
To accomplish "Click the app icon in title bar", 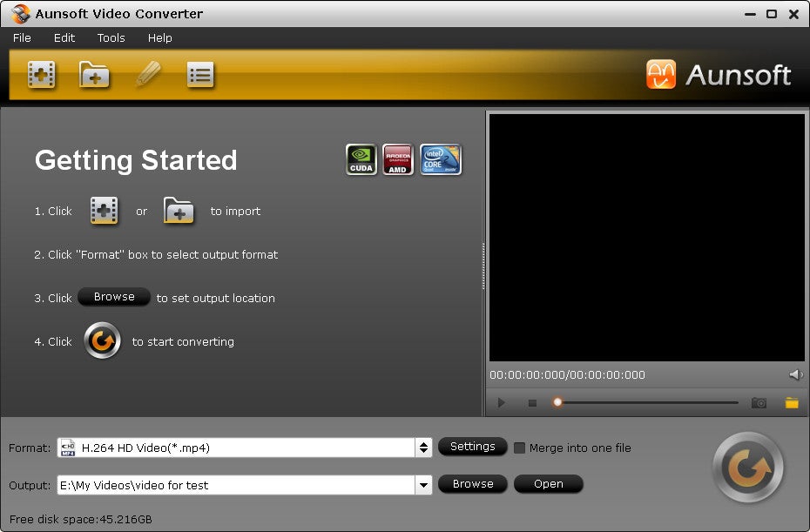I will click(x=21, y=14).
